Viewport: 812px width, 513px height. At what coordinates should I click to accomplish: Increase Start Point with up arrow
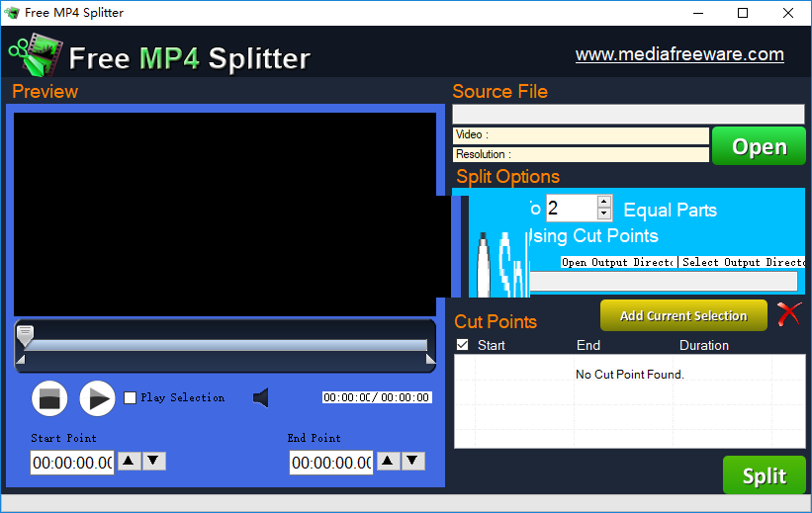tap(130, 461)
